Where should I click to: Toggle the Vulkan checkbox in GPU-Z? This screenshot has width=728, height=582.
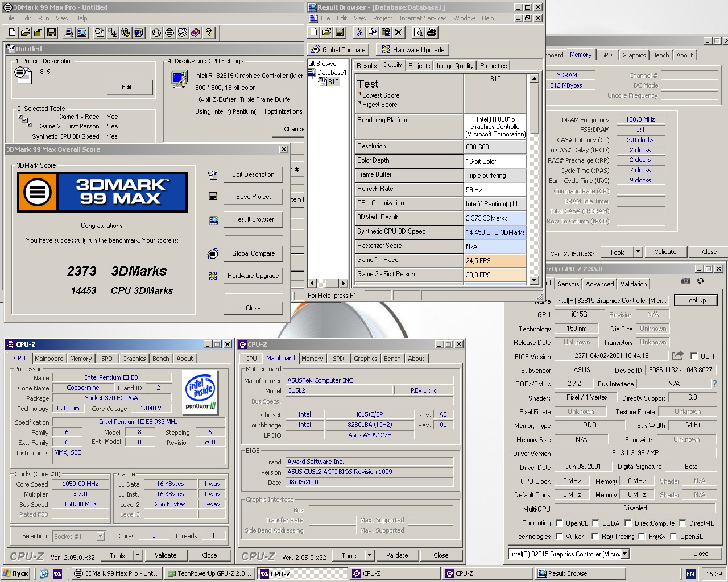(559, 537)
